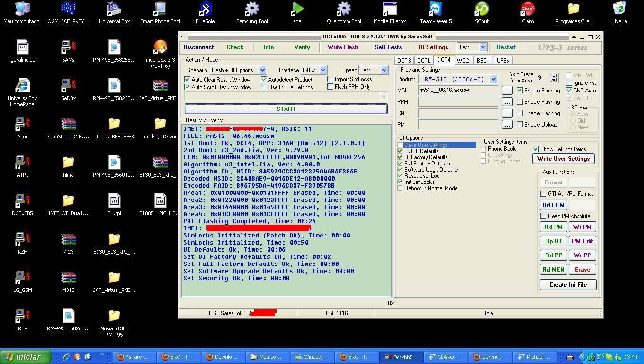
Task: Toggle Reset User Lock checkbox
Action: (400, 176)
